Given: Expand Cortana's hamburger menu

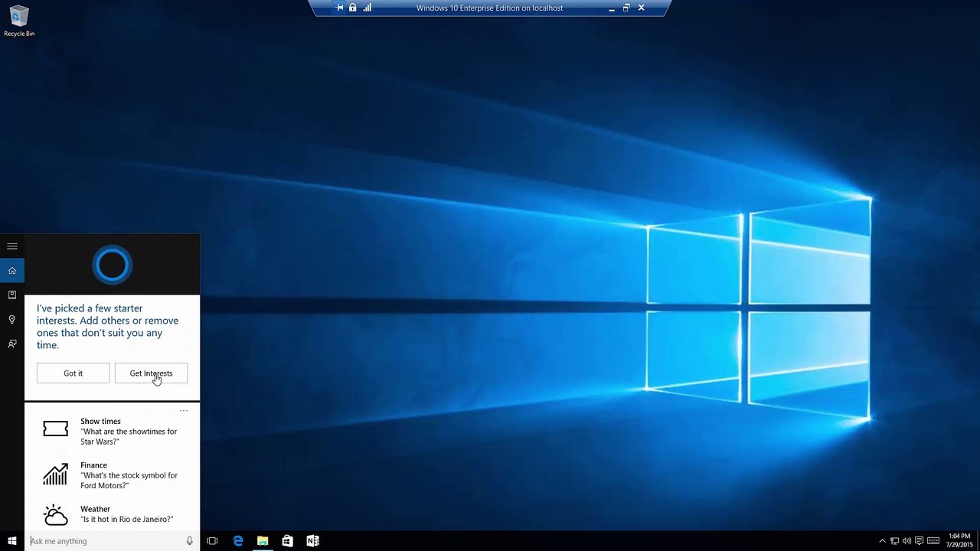Looking at the screenshot, I should point(12,246).
